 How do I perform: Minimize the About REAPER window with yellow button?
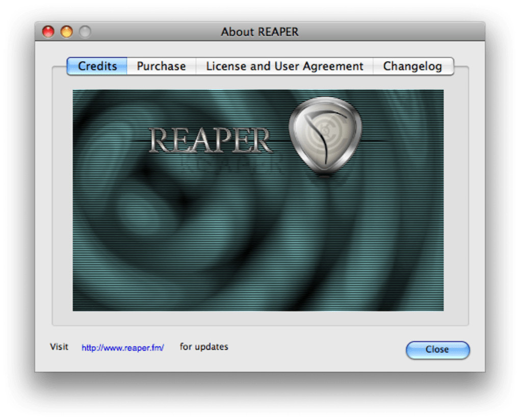pos(67,32)
